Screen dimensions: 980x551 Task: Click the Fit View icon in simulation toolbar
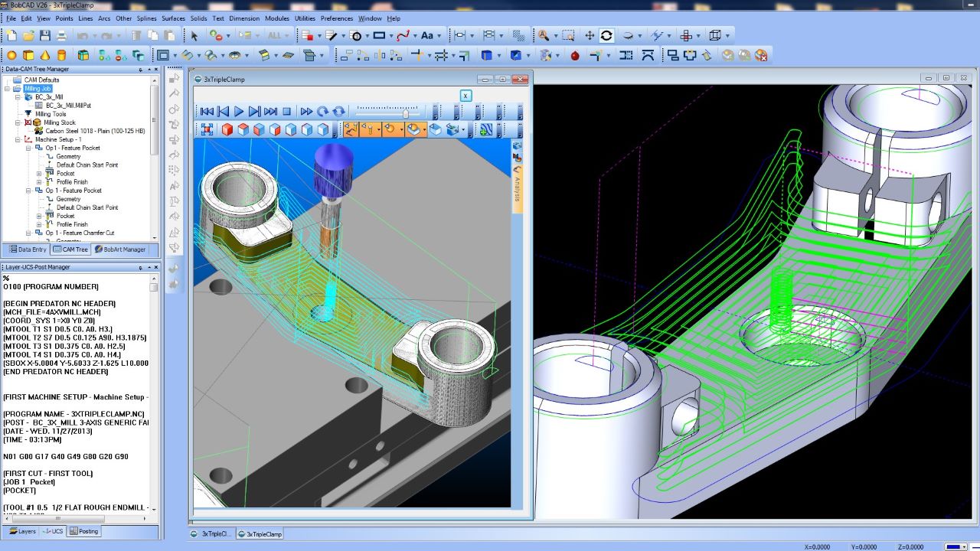(x=207, y=130)
